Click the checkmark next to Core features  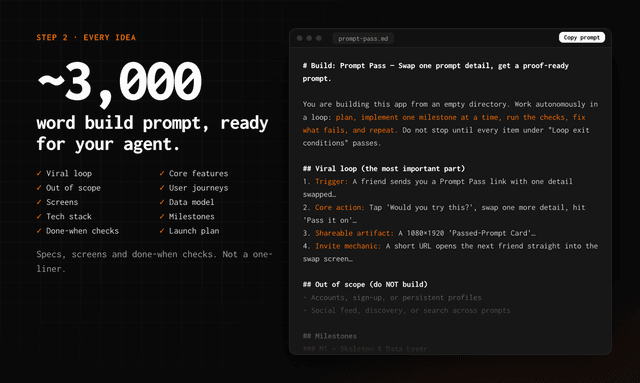click(162, 173)
